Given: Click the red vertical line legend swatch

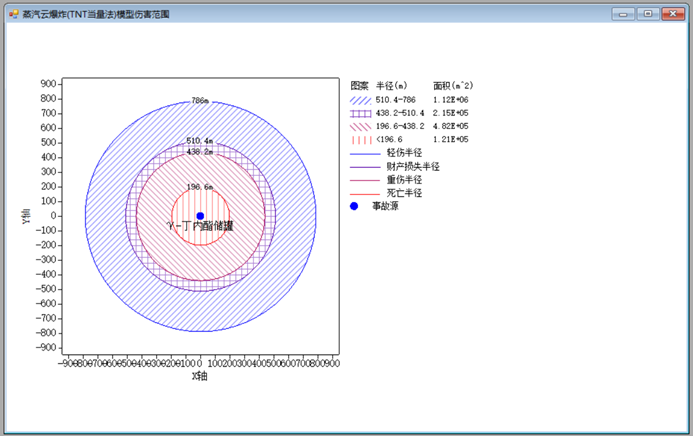Looking at the screenshot, I should [361, 140].
